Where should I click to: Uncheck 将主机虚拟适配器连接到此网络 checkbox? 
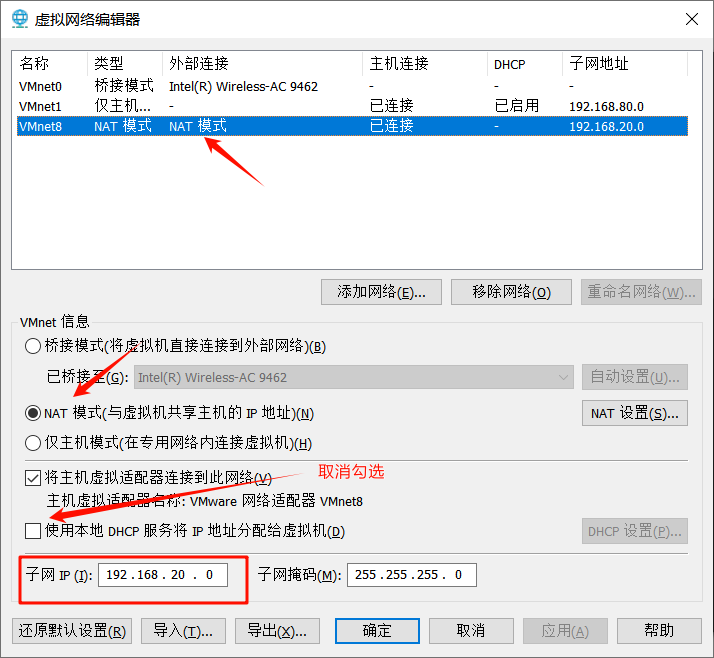point(33,479)
